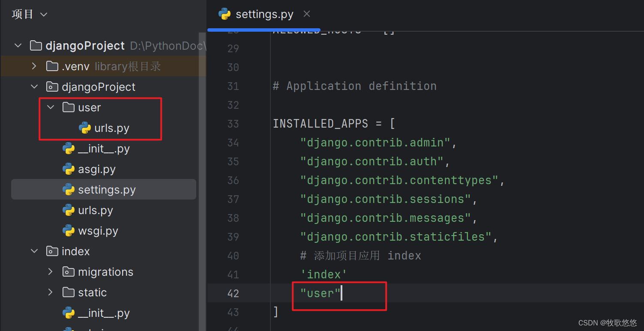Select asgi.py in the project tree
Viewport: 644px width, 331px height.
coord(97,169)
